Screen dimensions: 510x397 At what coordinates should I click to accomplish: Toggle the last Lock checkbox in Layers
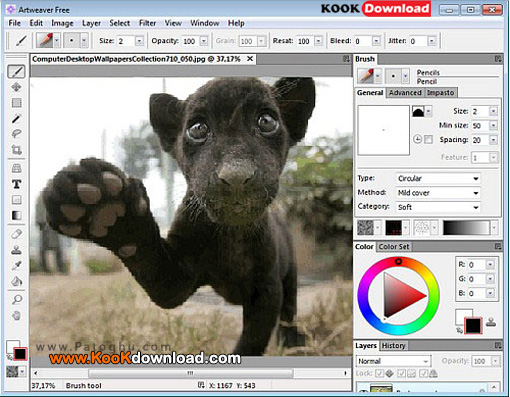pyautogui.click(x=424, y=373)
